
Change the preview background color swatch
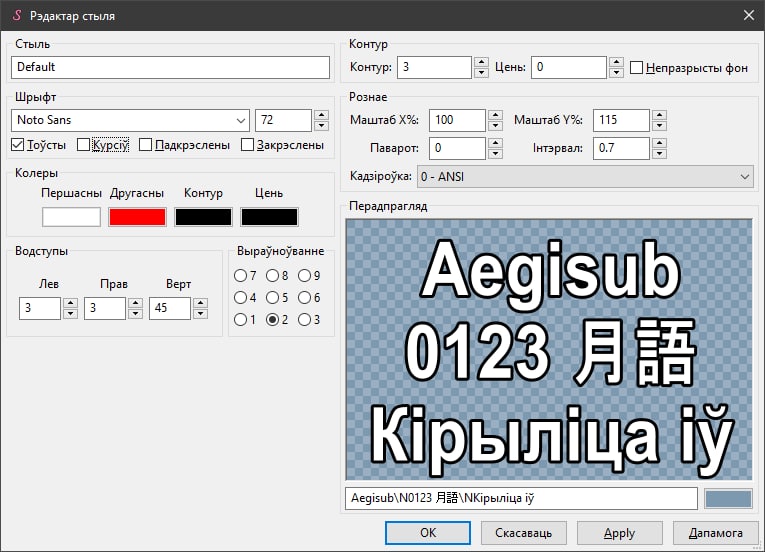point(728,499)
